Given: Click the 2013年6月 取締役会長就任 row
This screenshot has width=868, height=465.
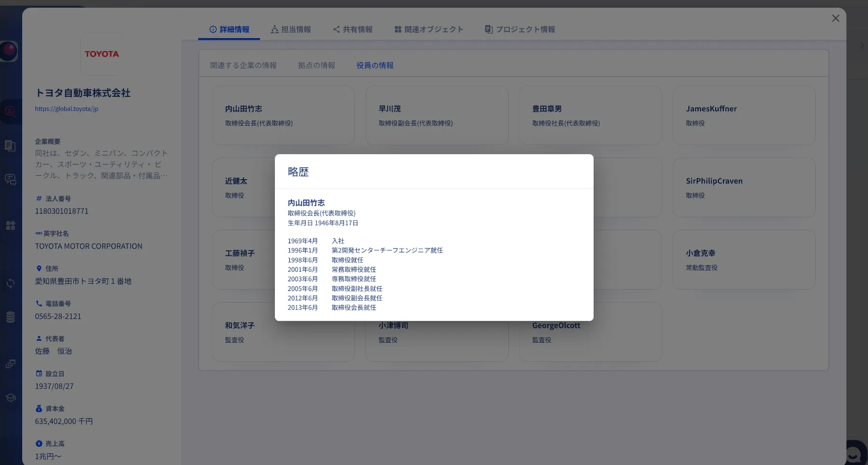Looking at the screenshot, I should click(x=332, y=307).
